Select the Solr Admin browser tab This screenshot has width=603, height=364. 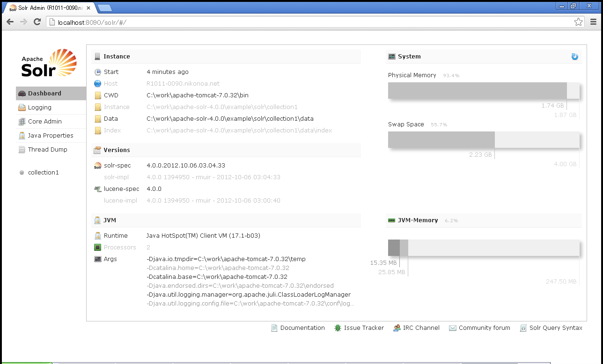click(49, 7)
